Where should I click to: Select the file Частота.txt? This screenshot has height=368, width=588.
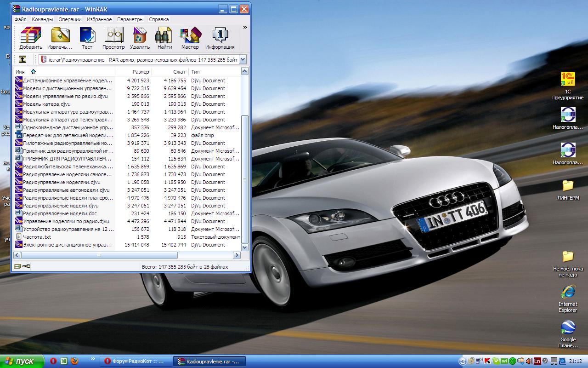click(37, 237)
